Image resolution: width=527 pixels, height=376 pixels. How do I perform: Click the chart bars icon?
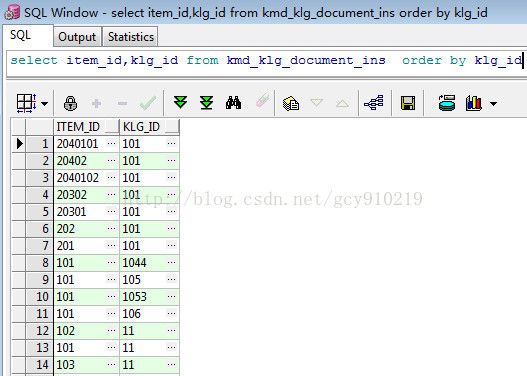tap(474, 103)
